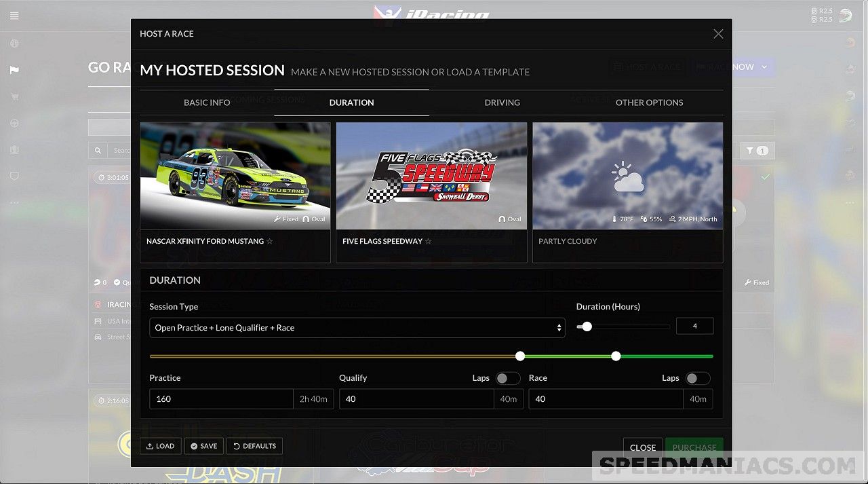Select the Go Racing flag icon in sidebar
The width and height of the screenshot is (868, 484).
pyautogui.click(x=14, y=69)
